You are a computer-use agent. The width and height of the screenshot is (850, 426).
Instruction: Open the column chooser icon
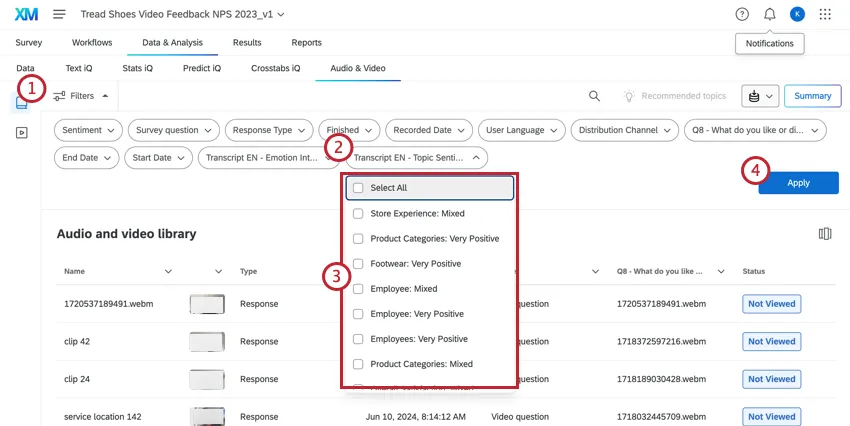coord(825,234)
